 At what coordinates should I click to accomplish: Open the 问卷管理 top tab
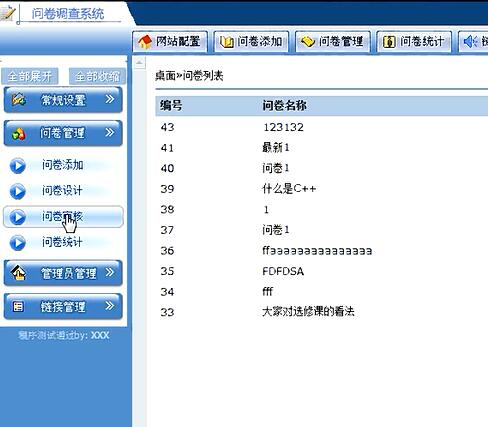pyautogui.click(x=333, y=42)
